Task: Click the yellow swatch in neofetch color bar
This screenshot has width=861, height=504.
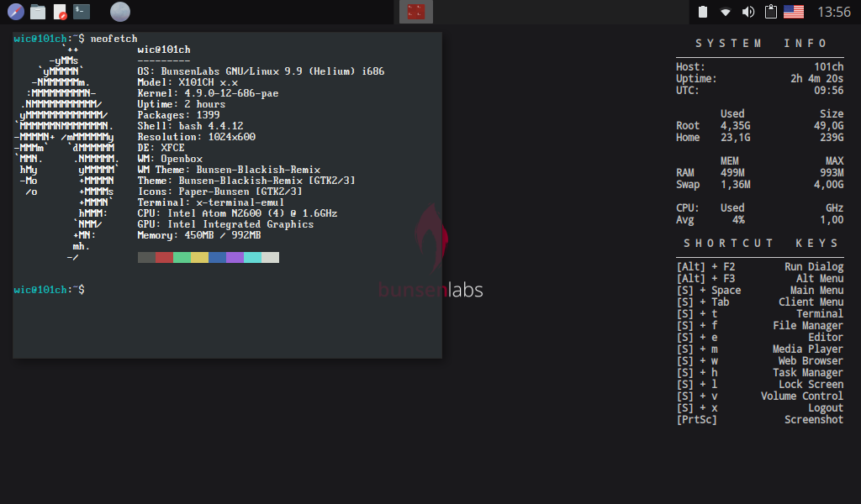Action: [x=199, y=257]
